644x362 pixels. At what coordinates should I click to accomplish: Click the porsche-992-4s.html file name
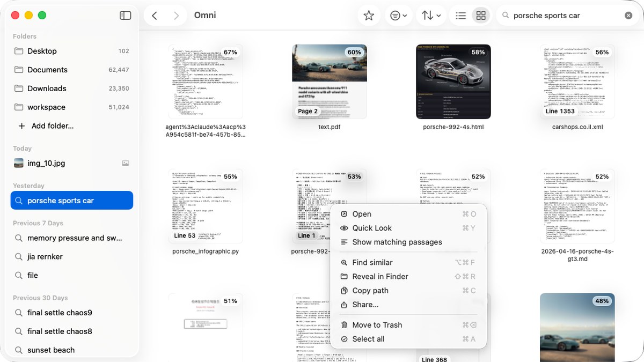point(453,127)
